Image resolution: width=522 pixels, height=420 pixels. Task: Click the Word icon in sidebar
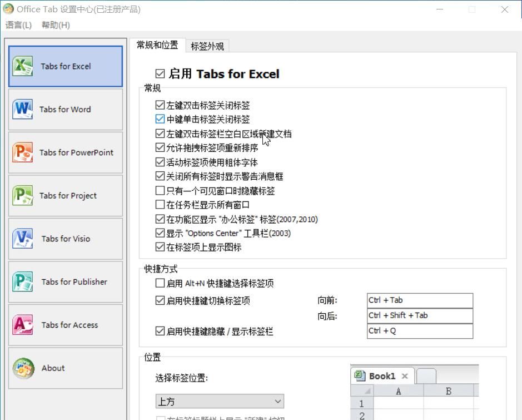click(x=22, y=109)
